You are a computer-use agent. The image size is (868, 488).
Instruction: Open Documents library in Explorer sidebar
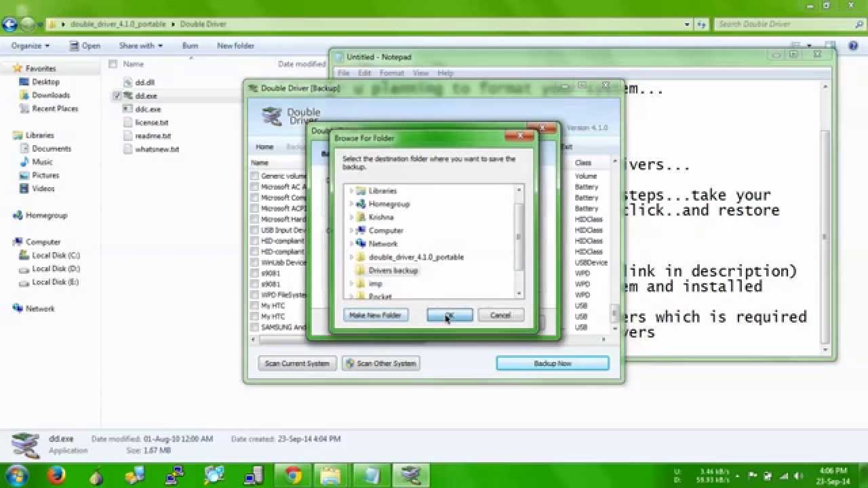coord(52,148)
